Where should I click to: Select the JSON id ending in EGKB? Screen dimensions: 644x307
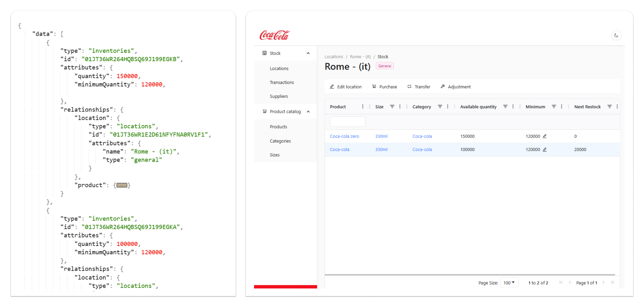131,59
